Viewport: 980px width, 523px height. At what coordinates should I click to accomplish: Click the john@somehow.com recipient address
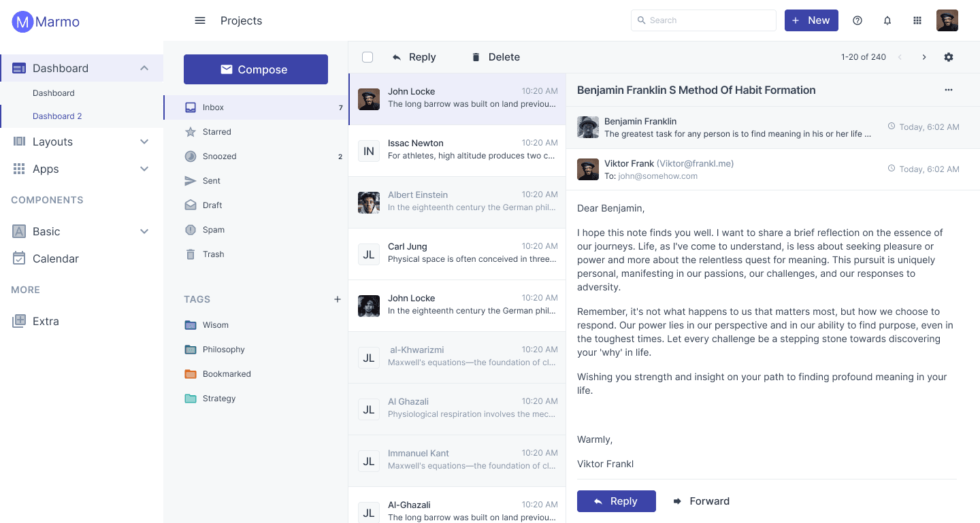tap(658, 176)
